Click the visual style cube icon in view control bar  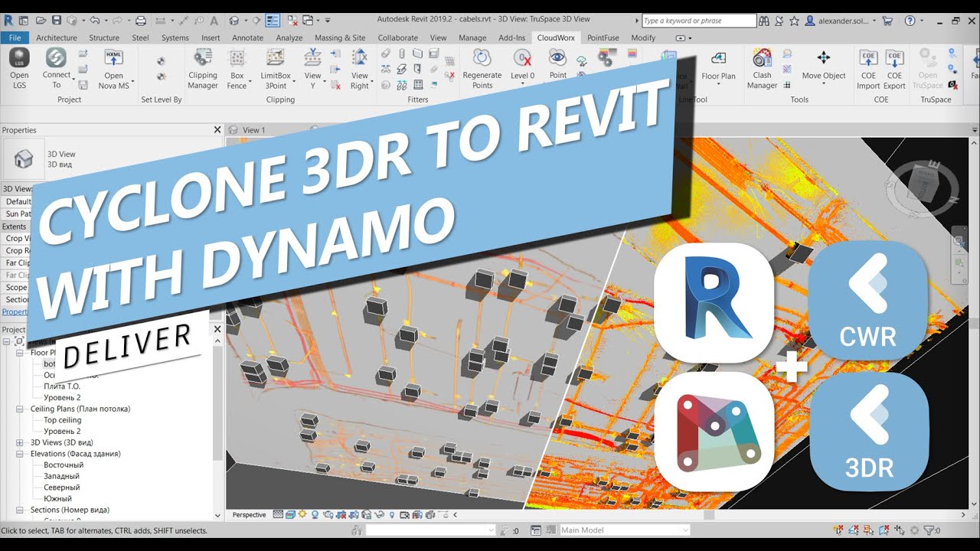coord(291,515)
